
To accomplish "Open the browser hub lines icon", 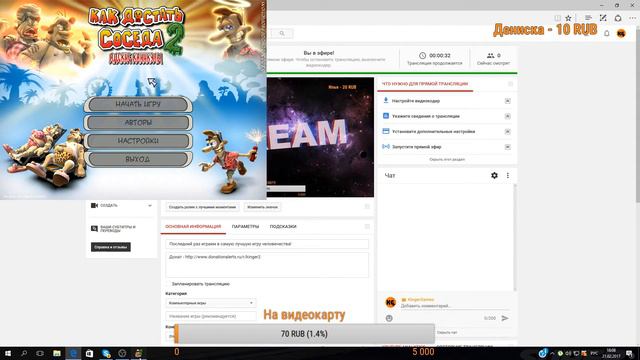I will [x=588, y=18].
